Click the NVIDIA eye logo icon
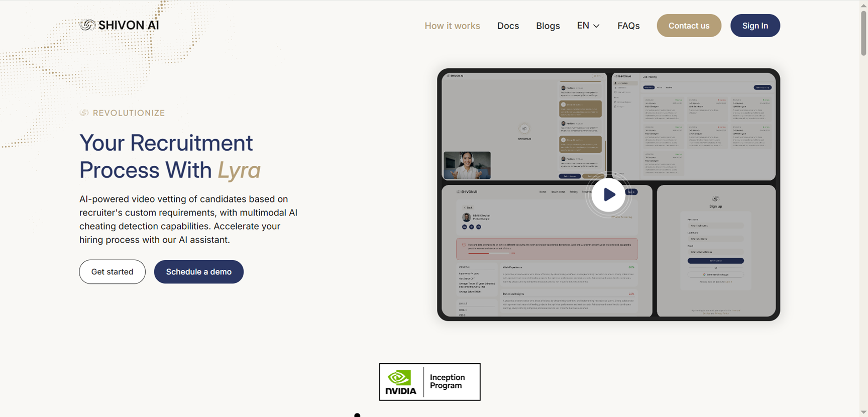Image resolution: width=868 pixels, height=417 pixels. pos(399,377)
